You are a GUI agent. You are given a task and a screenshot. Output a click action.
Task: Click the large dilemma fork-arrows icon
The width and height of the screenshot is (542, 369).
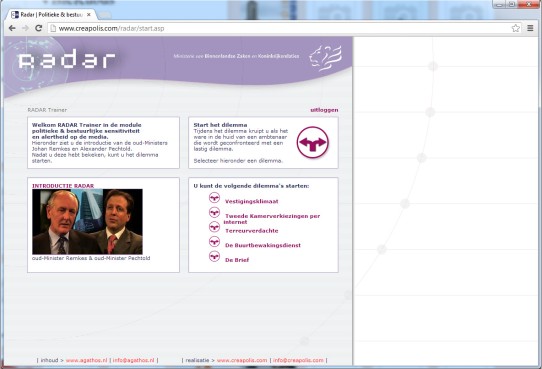point(312,142)
